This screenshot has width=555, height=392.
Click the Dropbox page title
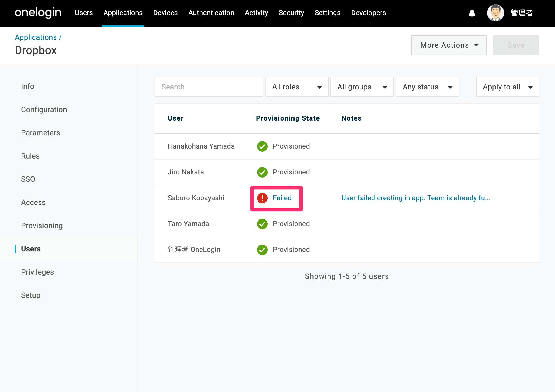click(x=36, y=50)
